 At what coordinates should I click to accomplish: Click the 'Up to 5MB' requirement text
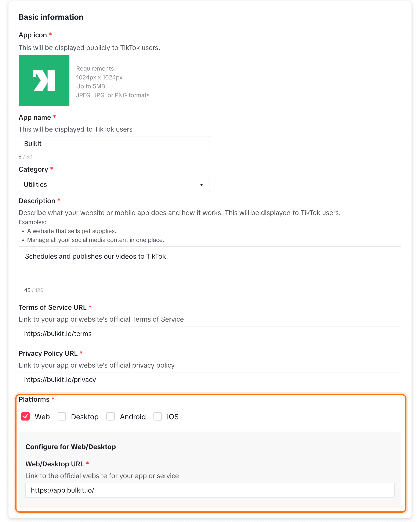90,86
